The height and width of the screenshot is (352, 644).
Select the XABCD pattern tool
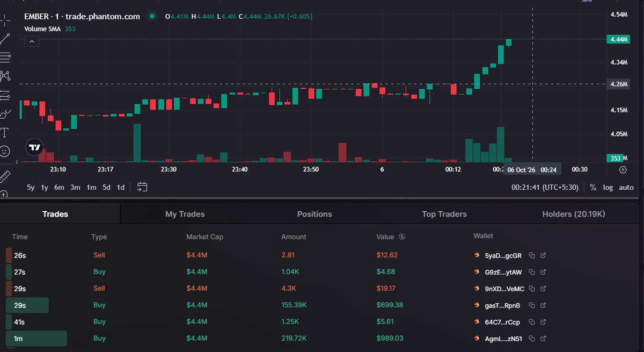5,76
